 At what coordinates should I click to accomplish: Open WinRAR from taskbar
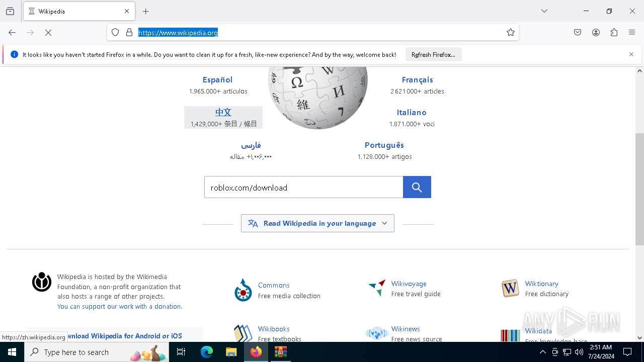pos(280,352)
